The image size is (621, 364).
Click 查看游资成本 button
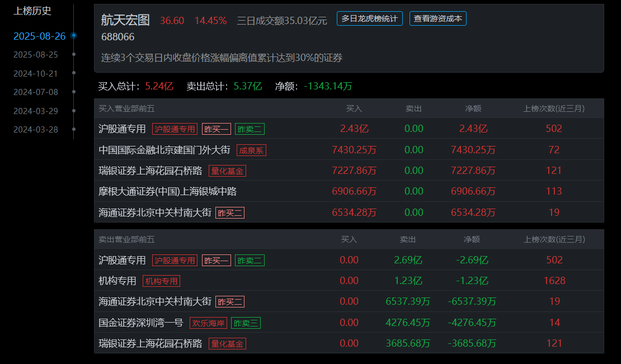pos(437,18)
